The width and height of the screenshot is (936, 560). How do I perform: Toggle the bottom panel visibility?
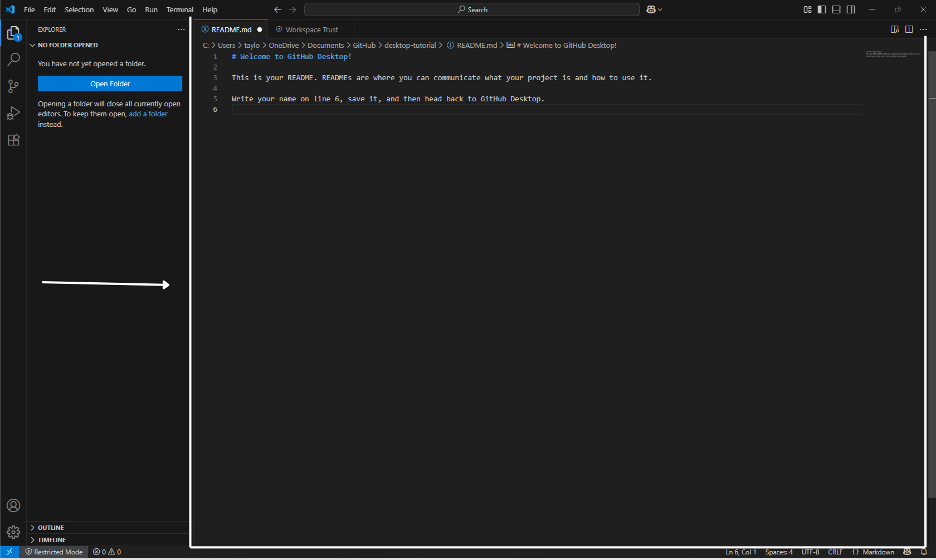pyautogui.click(x=836, y=9)
